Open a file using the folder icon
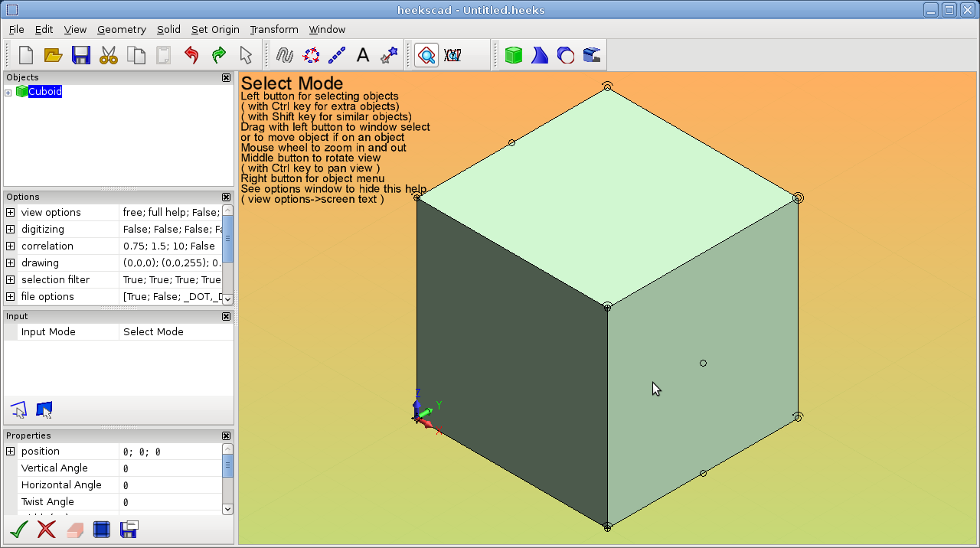Viewport: 980px width, 548px height. tap(53, 55)
